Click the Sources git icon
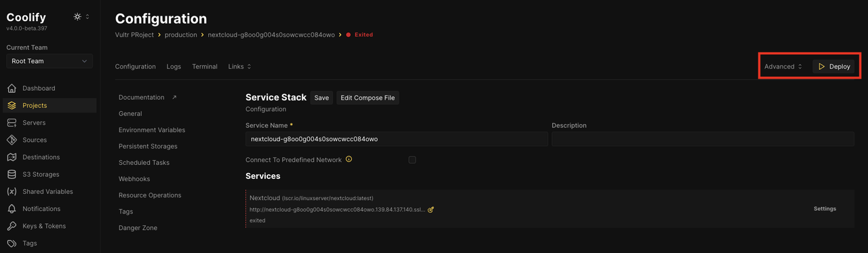This screenshot has width=868, height=253. click(12, 140)
